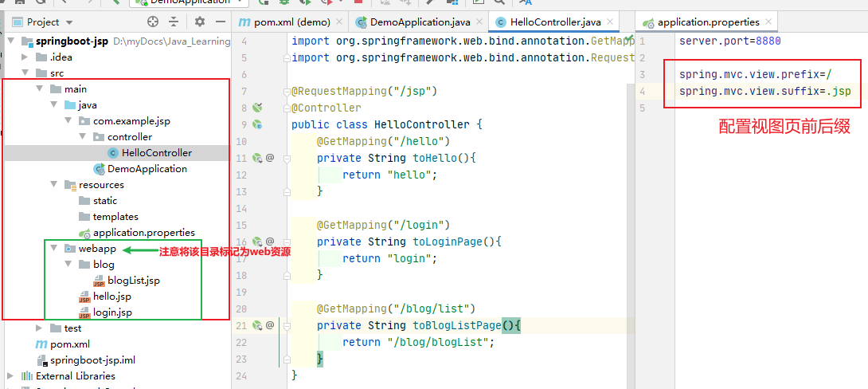Screen dimensions: 868x389
Task: Expand the .idea folder
Action: point(25,57)
